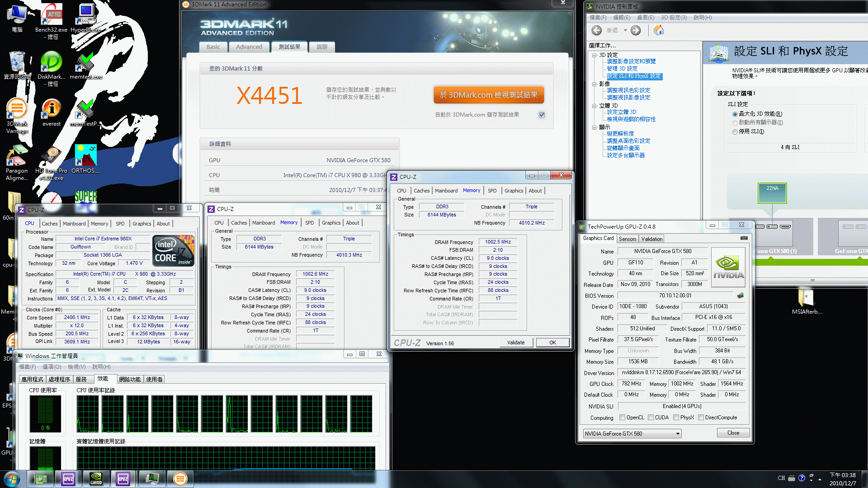Screen dimensions: 868x488
Task: Toggle the CUDA checkbox in GPU-Z
Action: coord(651,418)
